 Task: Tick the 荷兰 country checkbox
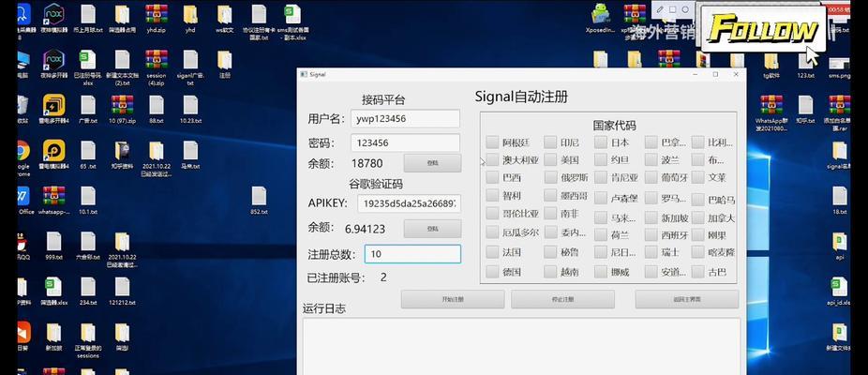click(x=601, y=234)
